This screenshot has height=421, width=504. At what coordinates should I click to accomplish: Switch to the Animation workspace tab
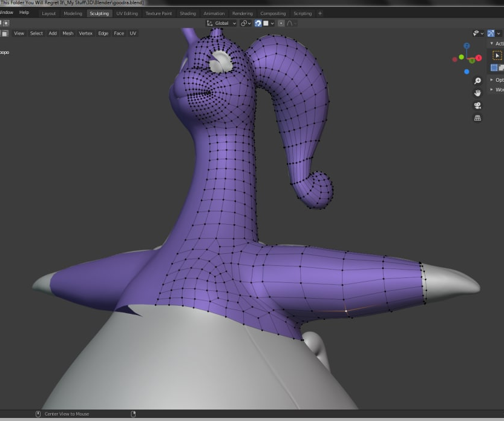(214, 13)
